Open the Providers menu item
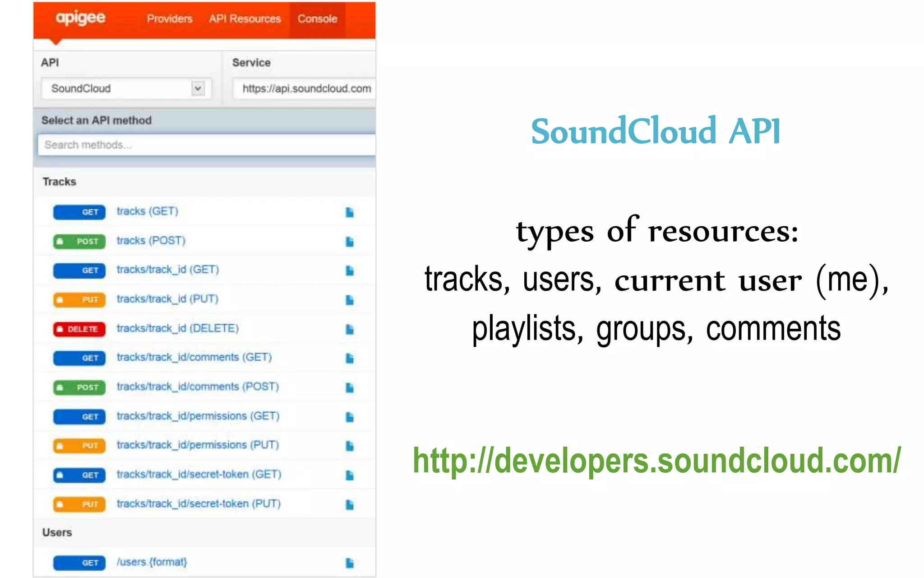924x578 pixels. 170,19
